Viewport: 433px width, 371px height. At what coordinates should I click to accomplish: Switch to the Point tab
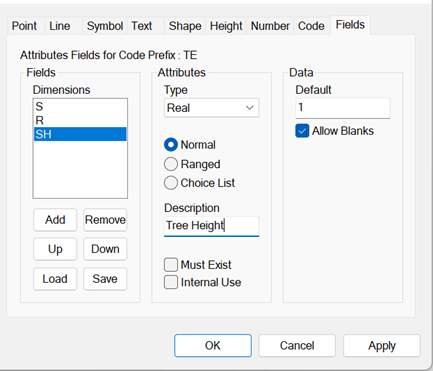click(25, 26)
